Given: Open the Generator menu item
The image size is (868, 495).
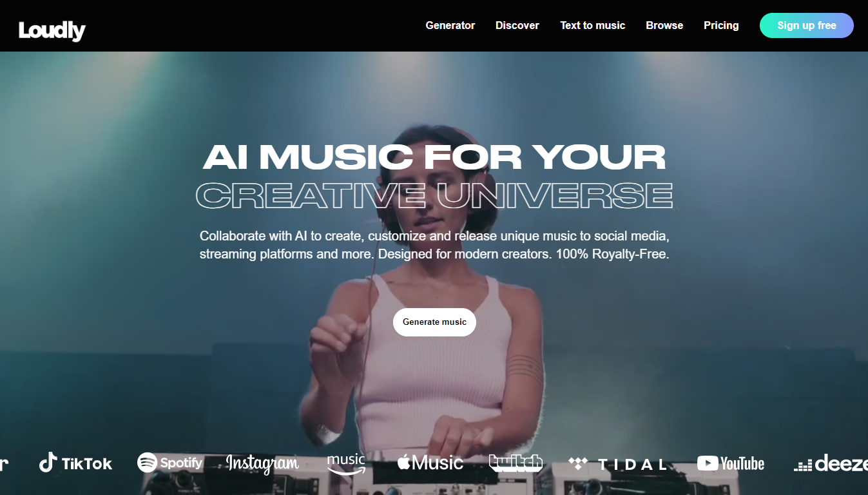Looking at the screenshot, I should (x=450, y=26).
